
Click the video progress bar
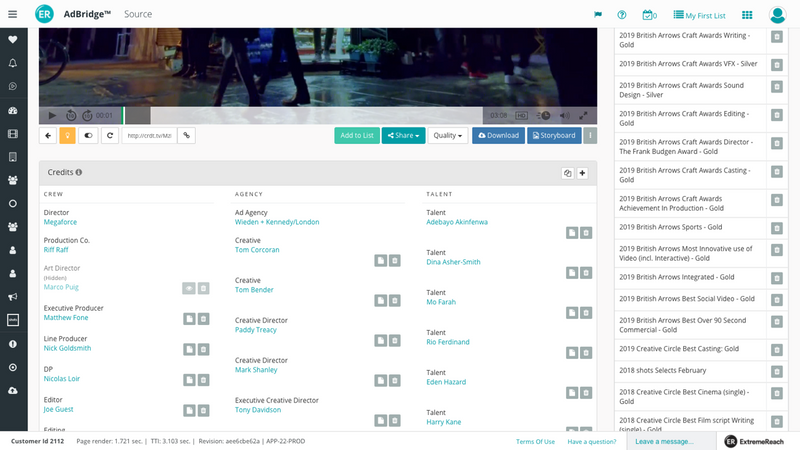click(x=302, y=115)
